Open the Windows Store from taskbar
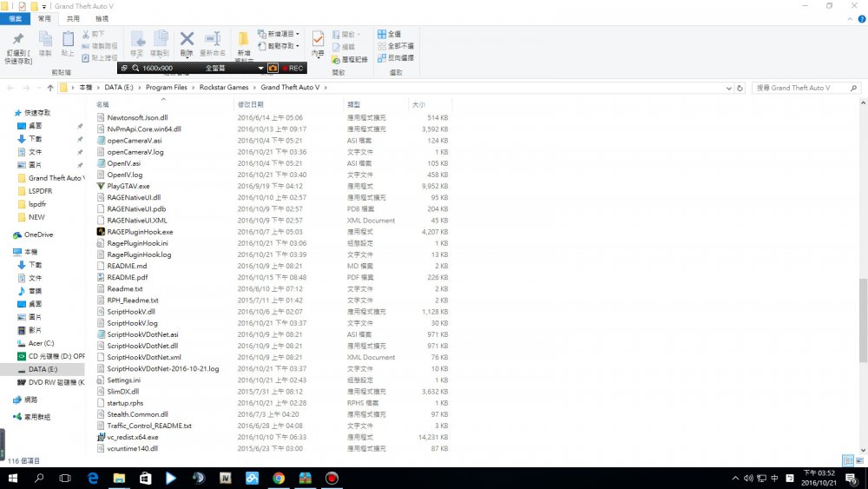 (146, 478)
